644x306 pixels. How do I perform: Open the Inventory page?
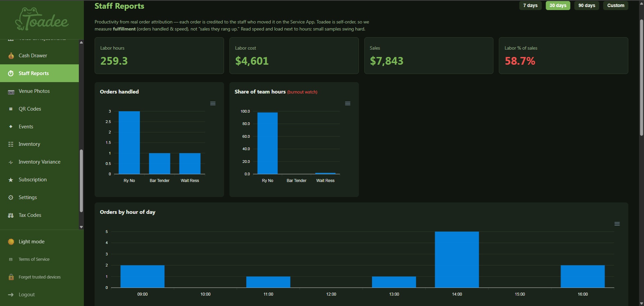pos(39,144)
